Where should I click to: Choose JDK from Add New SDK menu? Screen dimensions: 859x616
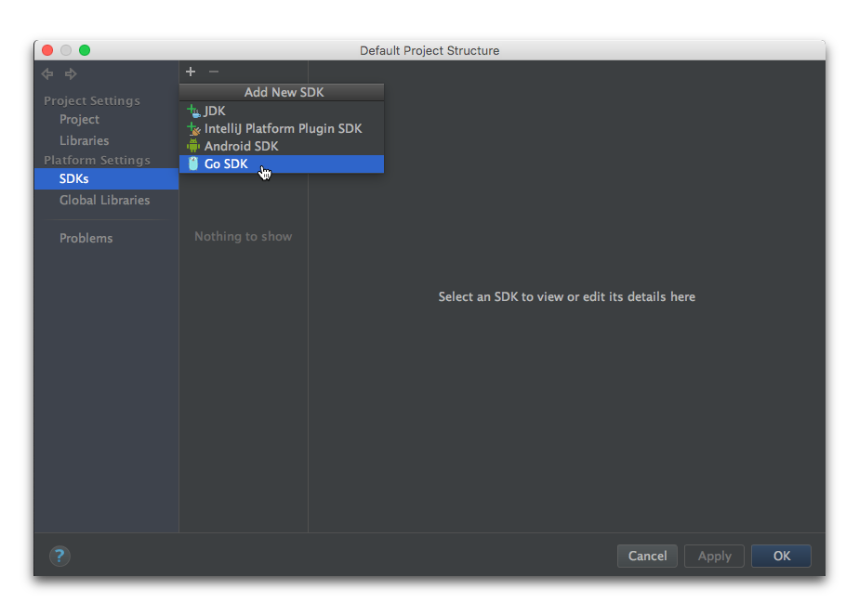coord(282,111)
